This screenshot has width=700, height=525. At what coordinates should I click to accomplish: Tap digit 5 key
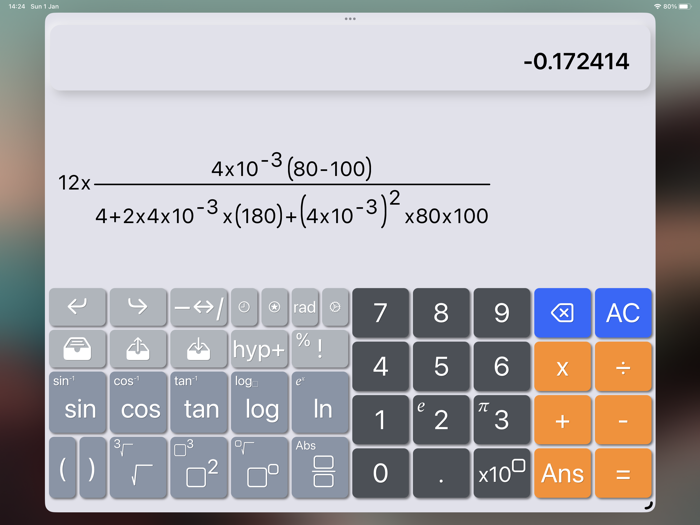[441, 367]
